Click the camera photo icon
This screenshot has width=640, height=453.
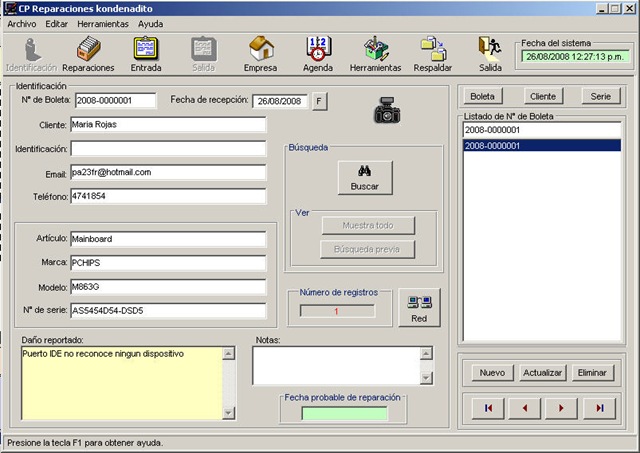point(387,110)
